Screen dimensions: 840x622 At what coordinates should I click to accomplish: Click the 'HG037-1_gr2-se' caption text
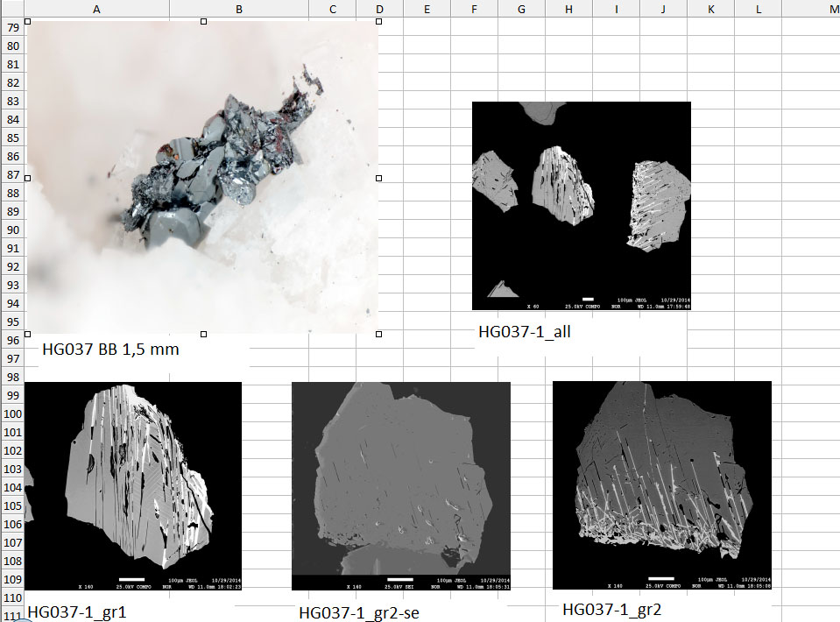(x=359, y=613)
